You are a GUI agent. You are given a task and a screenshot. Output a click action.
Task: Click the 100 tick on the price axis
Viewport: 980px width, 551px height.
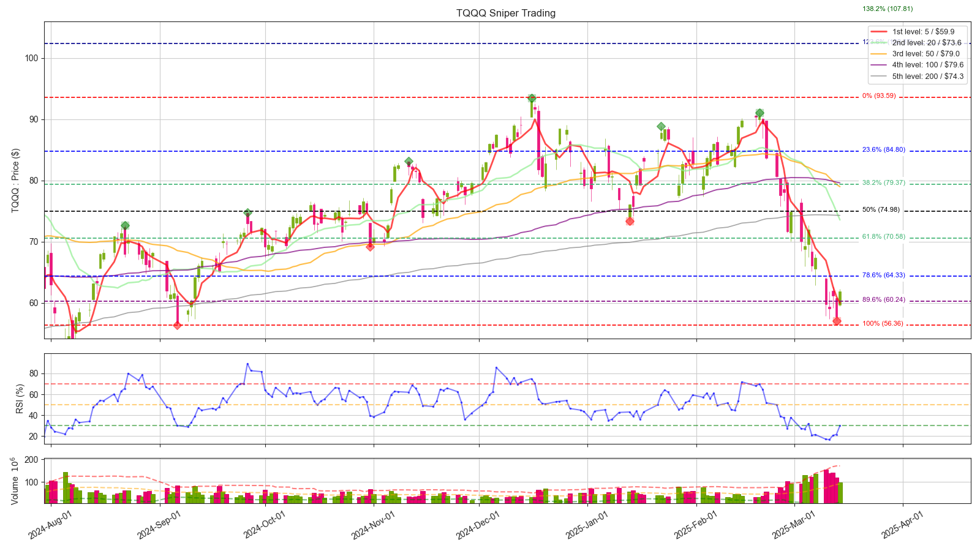[31, 58]
